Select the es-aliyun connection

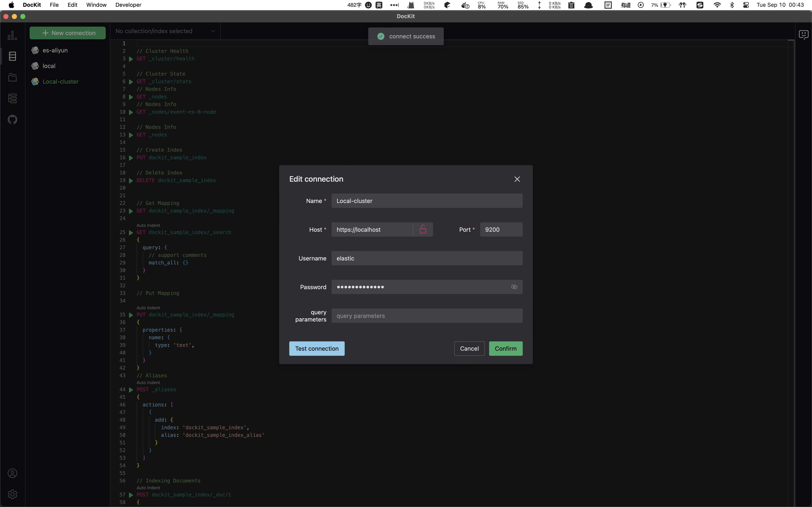(55, 50)
